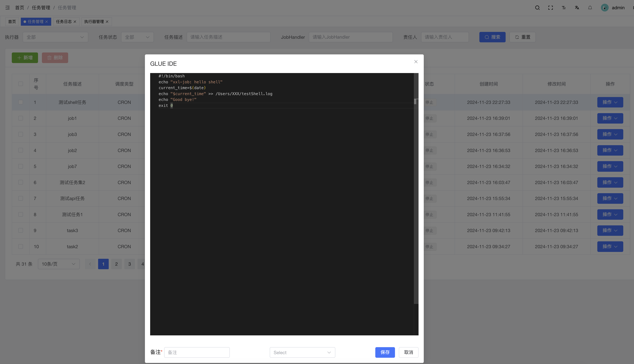Open the 10条/页 page size dropdown
The height and width of the screenshot is (364, 634).
58,264
